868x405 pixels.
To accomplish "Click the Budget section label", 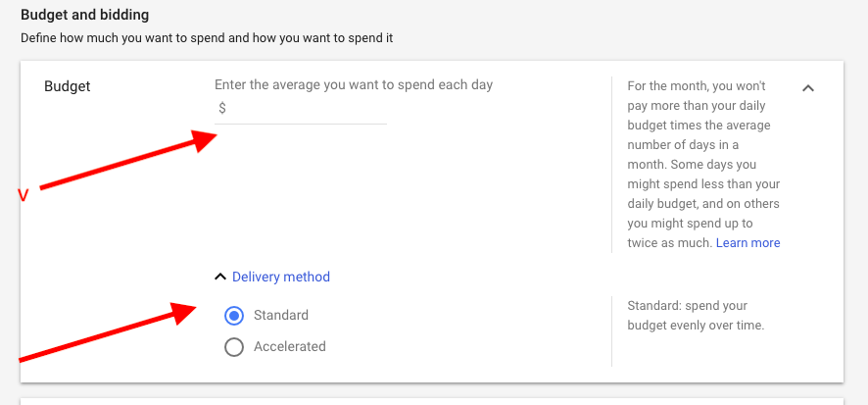I will pyautogui.click(x=67, y=86).
